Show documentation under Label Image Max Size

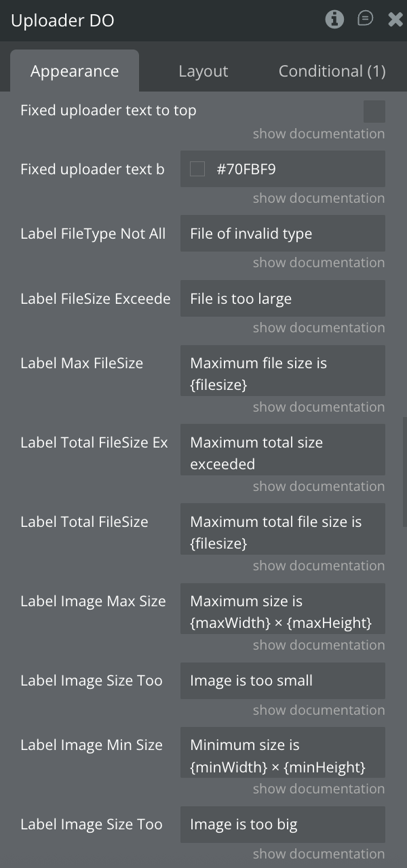[319, 645]
